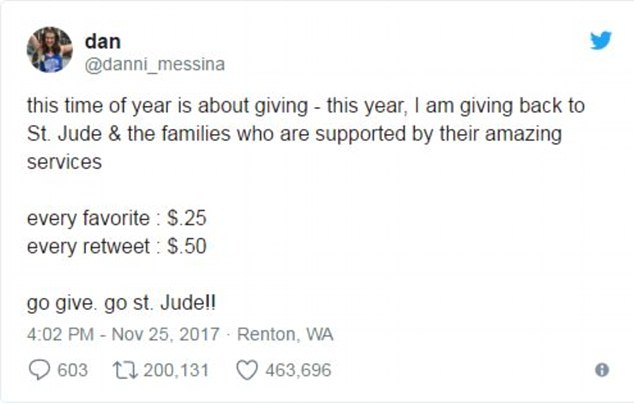
Task: Like the tweet with heart icon
Action: tap(247, 370)
